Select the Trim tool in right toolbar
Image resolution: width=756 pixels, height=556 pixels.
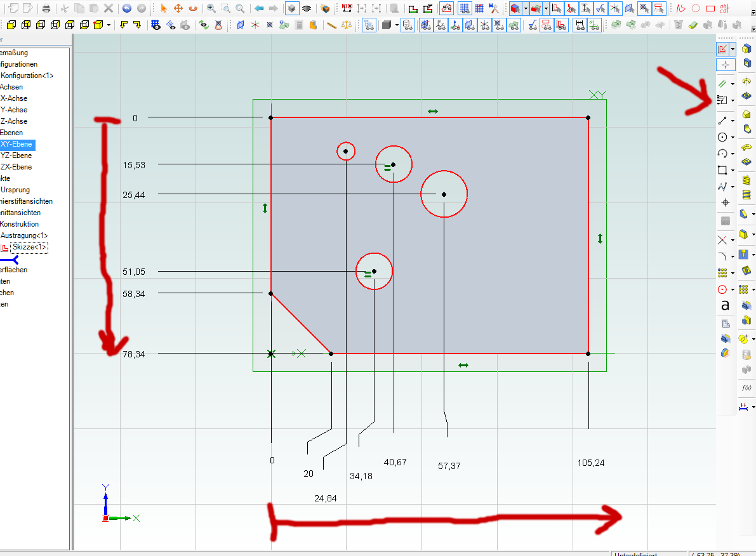point(722,240)
